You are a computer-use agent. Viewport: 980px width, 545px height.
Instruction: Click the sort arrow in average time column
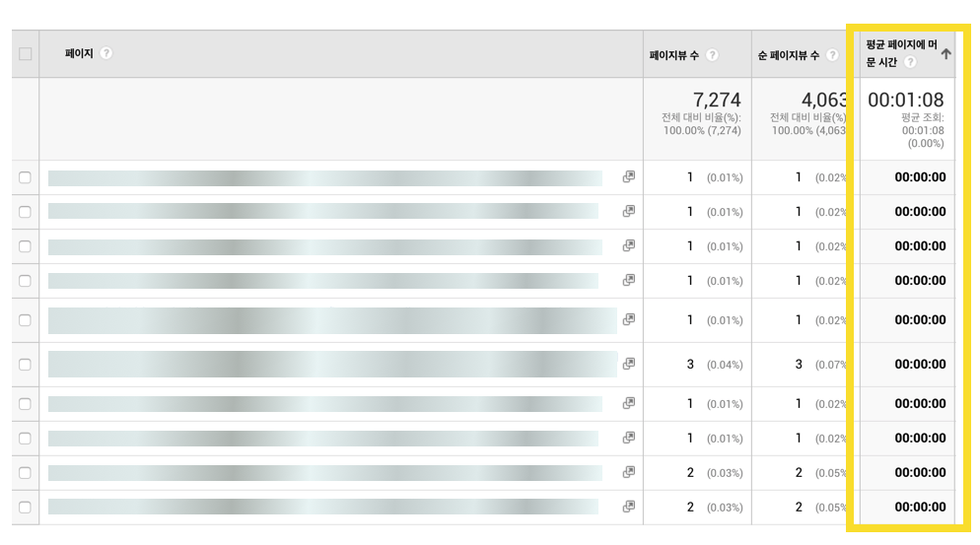coord(945,54)
